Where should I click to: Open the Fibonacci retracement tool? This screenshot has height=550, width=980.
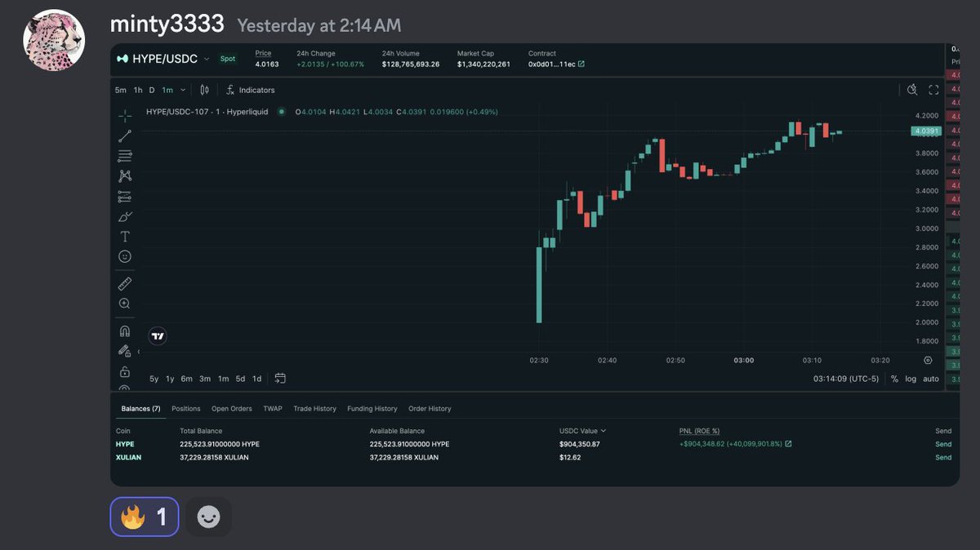pyautogui.click(x=124, y=156)
